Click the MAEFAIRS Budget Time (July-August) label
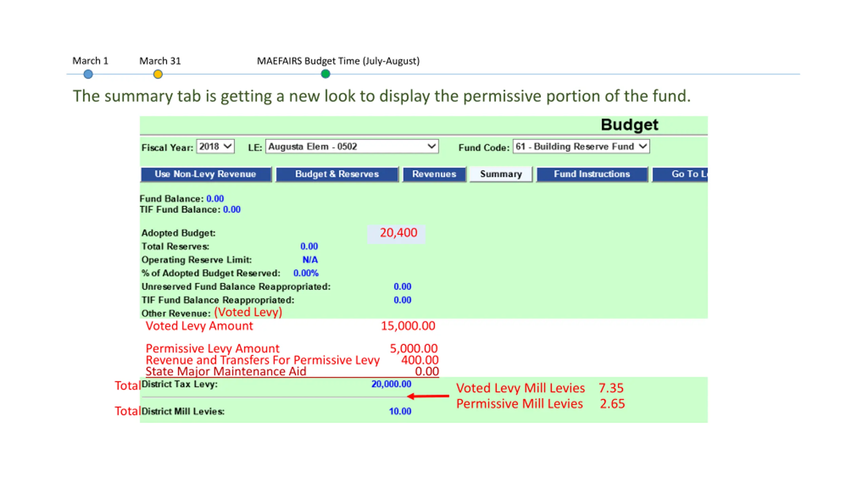The height and width of the screenshot is (488, 868). 338,61
